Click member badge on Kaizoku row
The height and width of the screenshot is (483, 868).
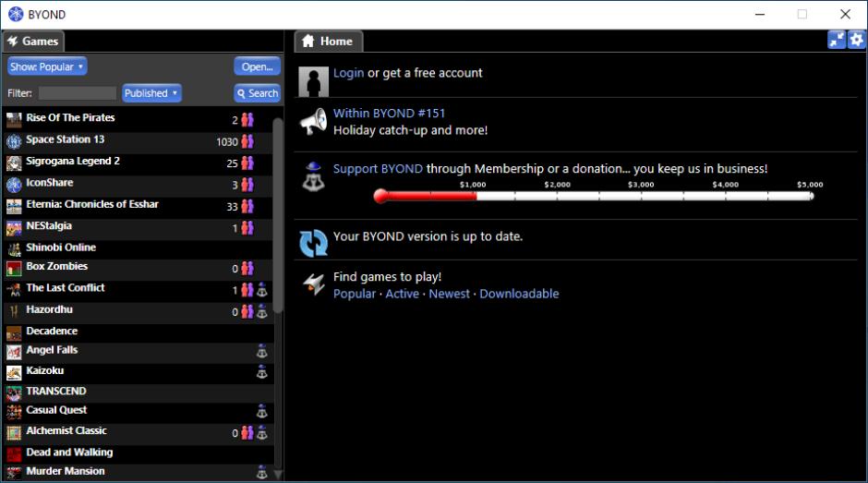(x=262, y=372)
